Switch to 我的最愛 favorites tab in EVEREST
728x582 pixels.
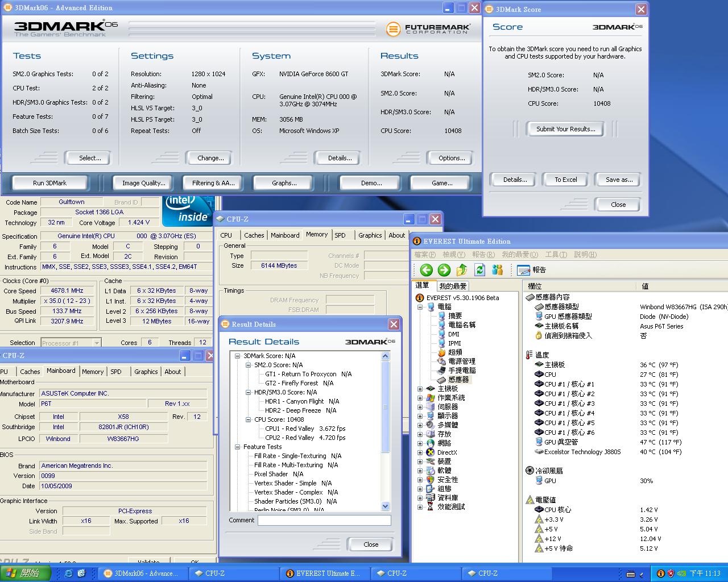pyautogui.click(x=453, y=286)
